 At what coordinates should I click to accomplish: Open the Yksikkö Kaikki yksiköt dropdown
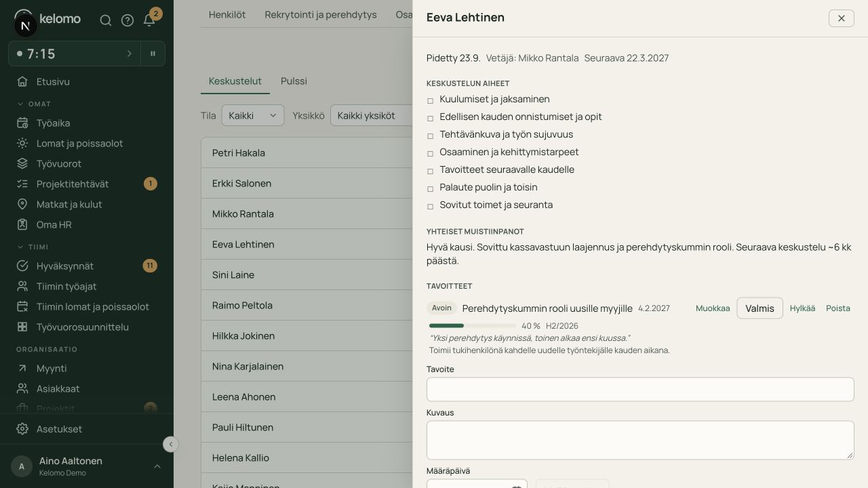[x=372, y=115]
